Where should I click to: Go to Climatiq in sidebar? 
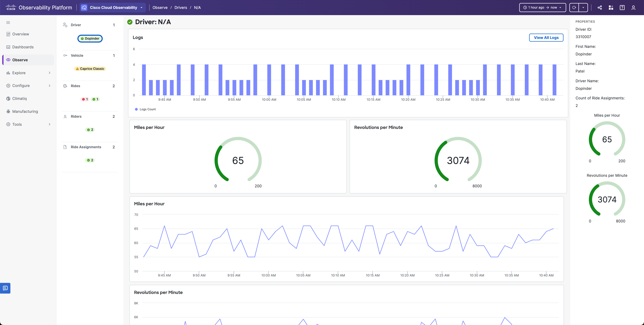(19, 99)
